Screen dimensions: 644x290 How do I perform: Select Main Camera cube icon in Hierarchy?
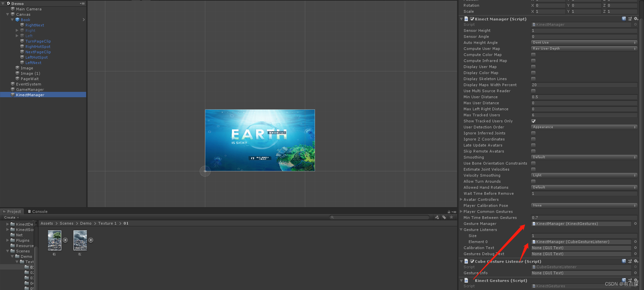[13, 9]
